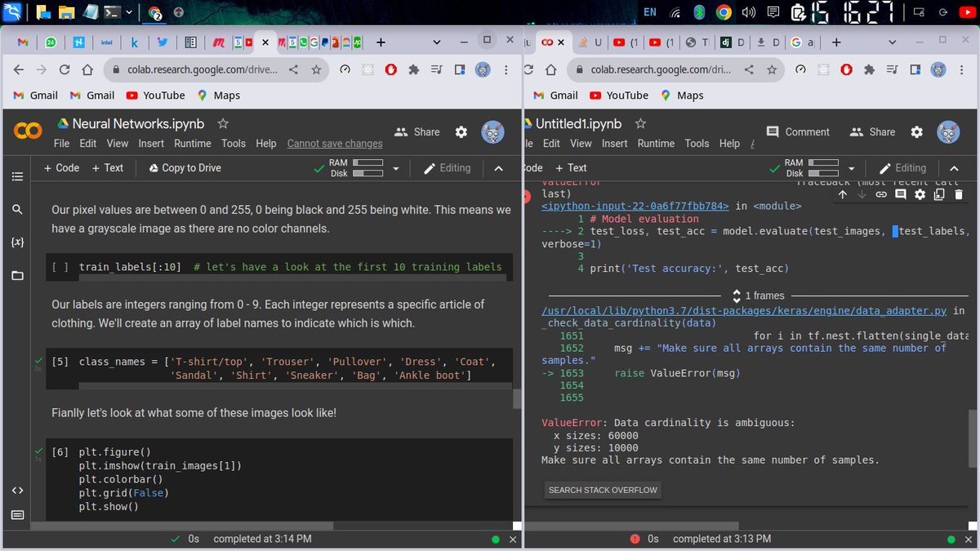Open Bluetooth icon in system tray
This screenshot has width=980, height=551.
(x=699, y=12)
